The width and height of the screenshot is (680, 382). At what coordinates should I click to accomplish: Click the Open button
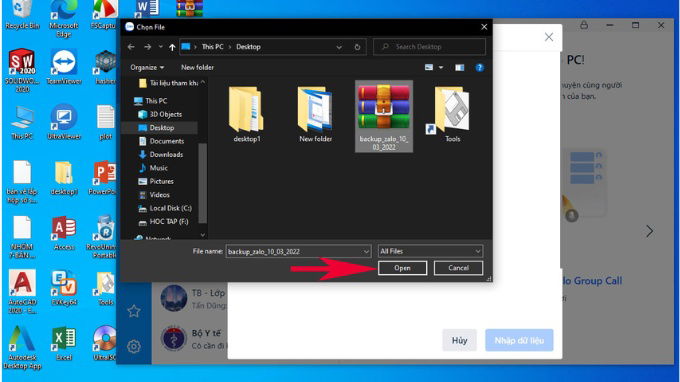[x=402, y=268]
